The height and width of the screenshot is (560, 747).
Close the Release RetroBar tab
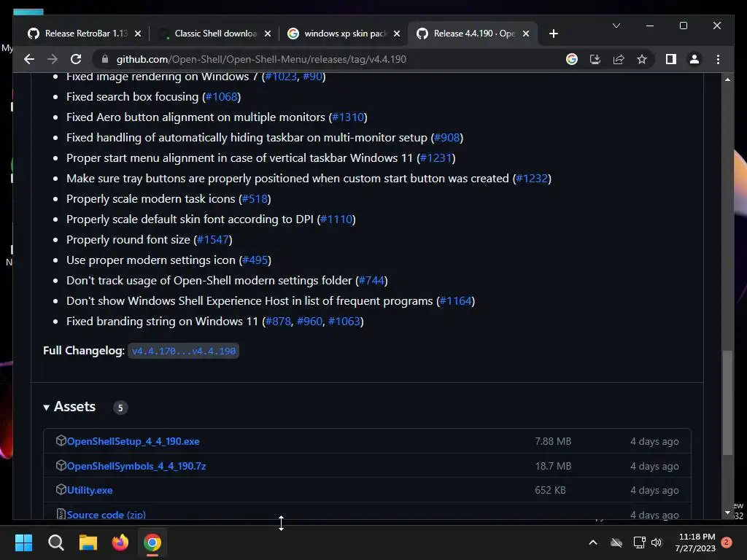point(138,34)
